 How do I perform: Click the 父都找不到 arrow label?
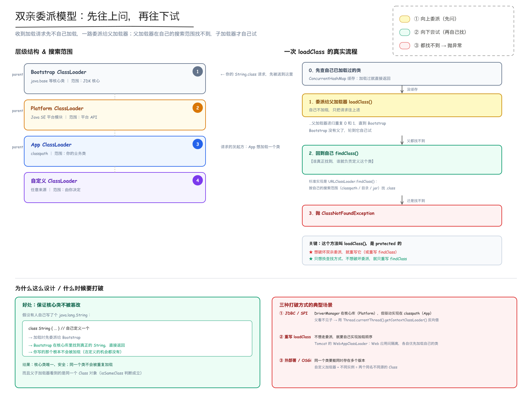tap(416, 141)
